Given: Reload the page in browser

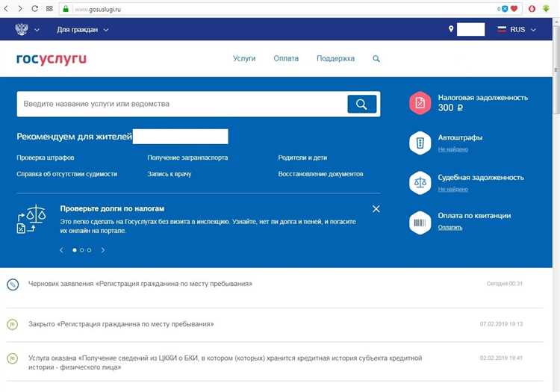Looking at the screenshot, I should tap(34, 8).
